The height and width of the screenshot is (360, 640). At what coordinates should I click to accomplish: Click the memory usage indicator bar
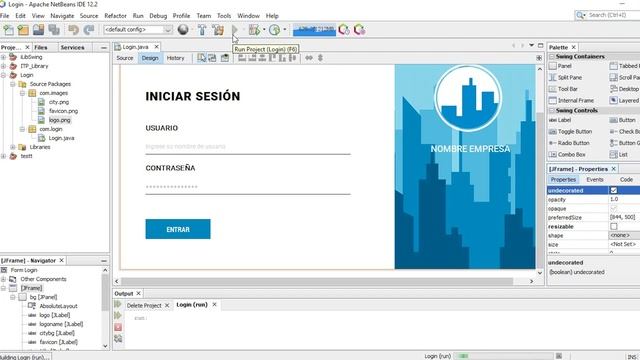[314, 30]
